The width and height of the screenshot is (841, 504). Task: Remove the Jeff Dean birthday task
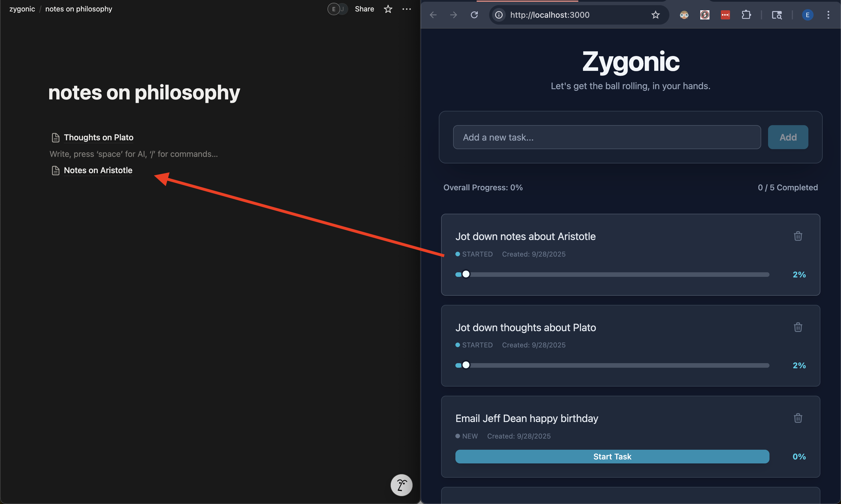click(798, 418)
